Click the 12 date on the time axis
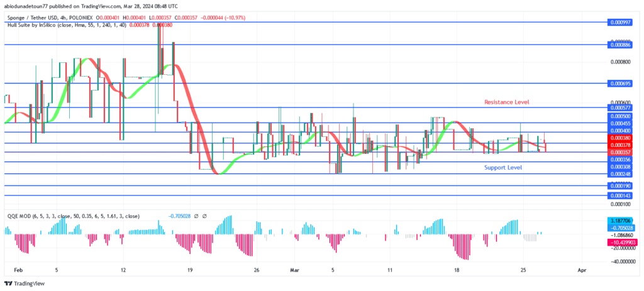The height and width of the screenshot is (291, 644). (124, 270)
